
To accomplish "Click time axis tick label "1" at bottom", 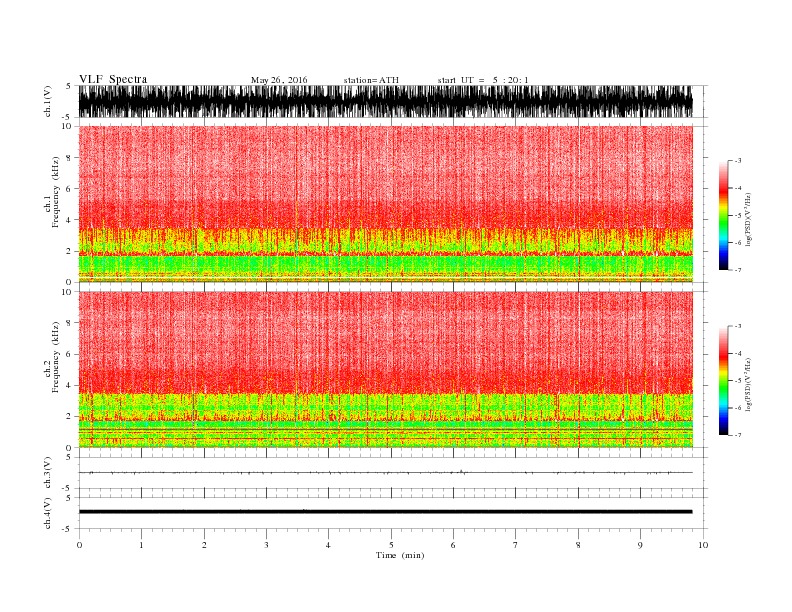I will [x=141, y=545].
